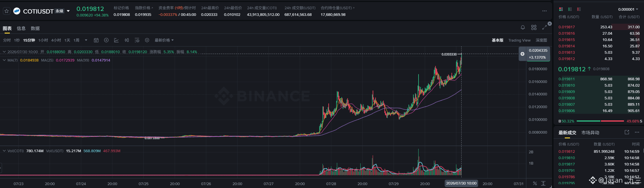Screen dimensions: 644x188
Task: Open the go-to-date calendar icon
Action: [96, 40]
